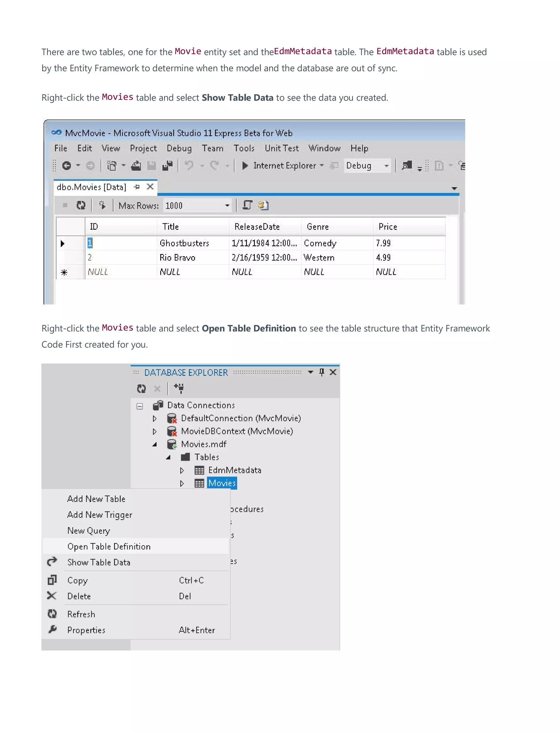Click the Redo toolbar icon
Screen dimensions: 560x733
[x=215, y=165]
